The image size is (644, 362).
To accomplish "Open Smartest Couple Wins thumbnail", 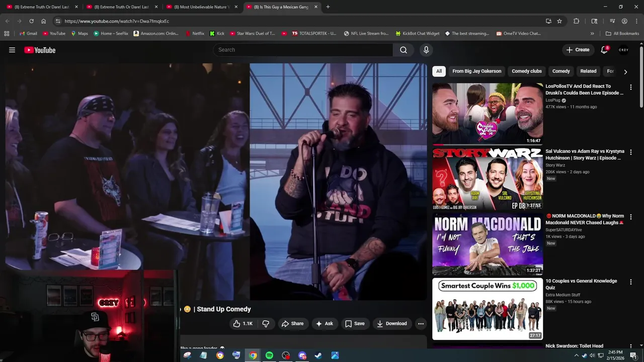I will tap(488, 309).
